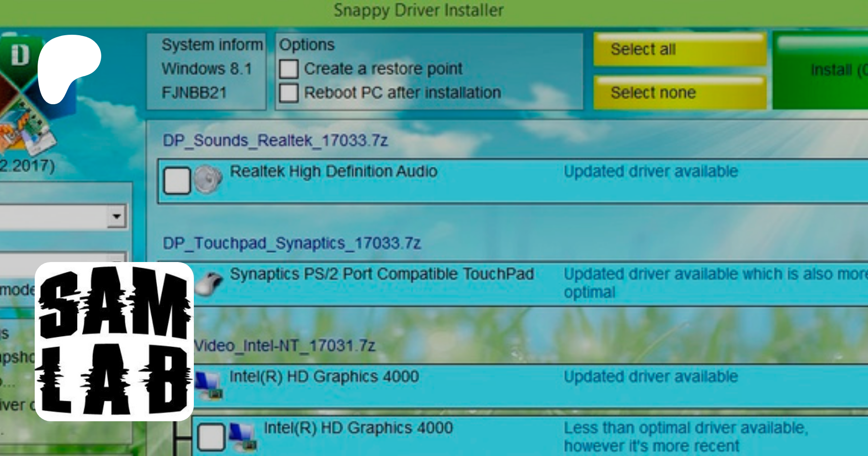Select the Synaptics PS/2 Port Compatible TouchPad row
The width and height of the screenshot is (868, 456).
[381, 275]
